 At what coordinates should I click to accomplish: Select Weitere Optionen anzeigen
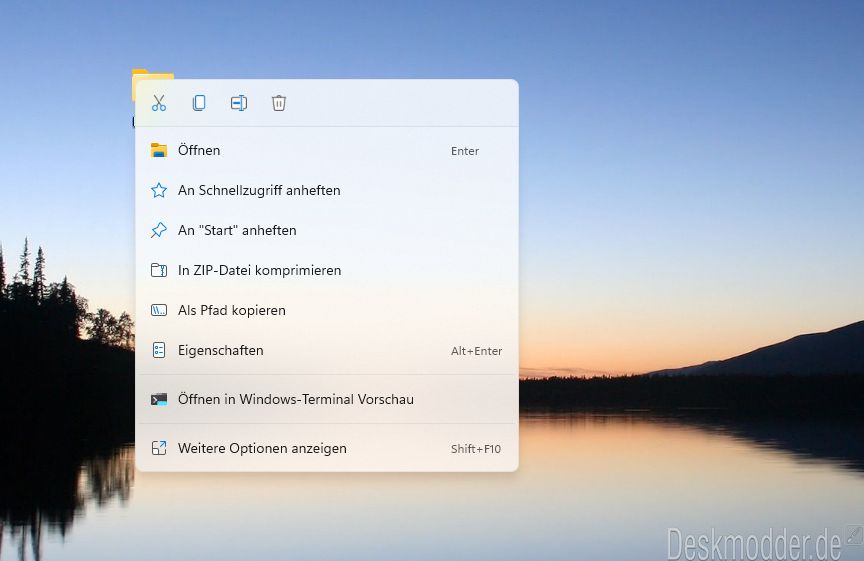pos(327,448)
